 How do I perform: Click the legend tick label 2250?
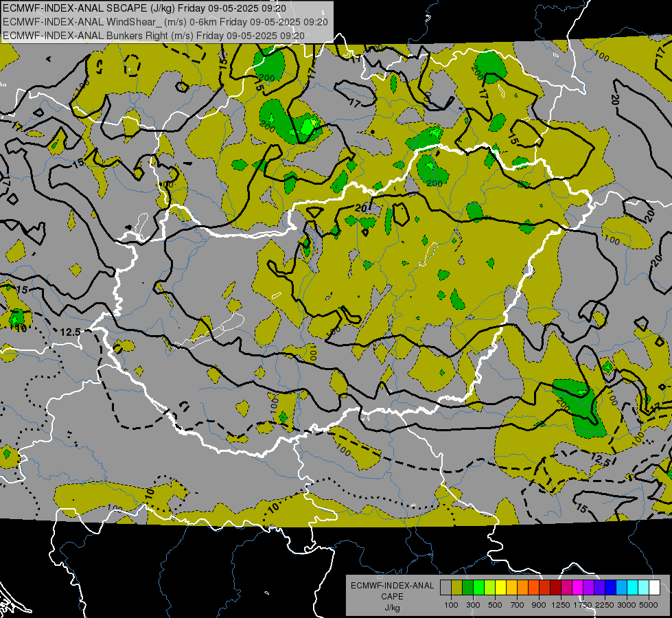pyautogui.click(x=605, y=605)
